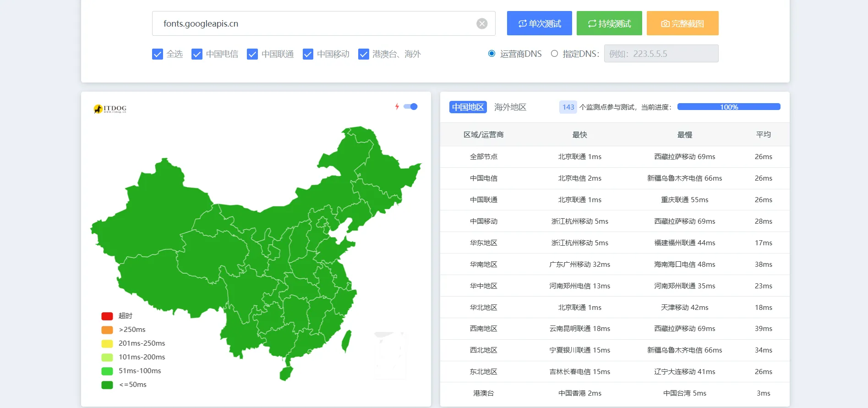Click the ITDOG logo above the map

pos(110,109)
